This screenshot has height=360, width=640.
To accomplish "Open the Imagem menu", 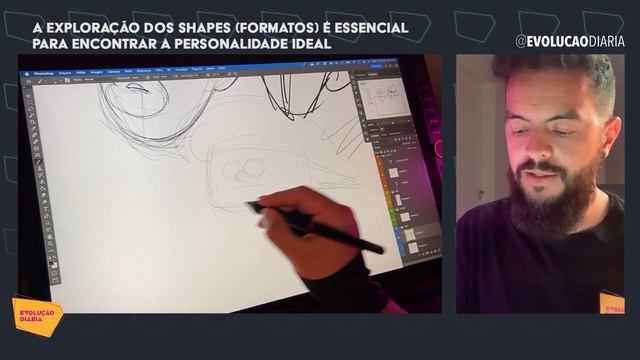I will point(97,72).
